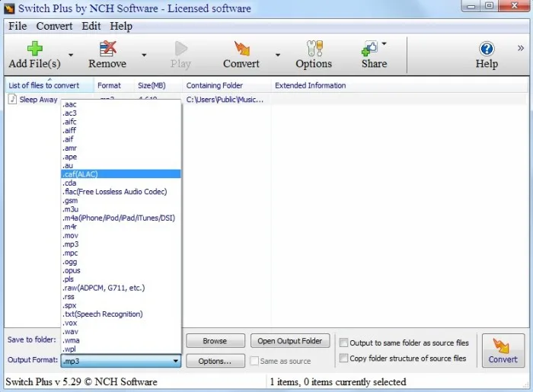This screenshot has width=533, height=392.
Task: Select .ape output format
Action: [x=121, y=157]
